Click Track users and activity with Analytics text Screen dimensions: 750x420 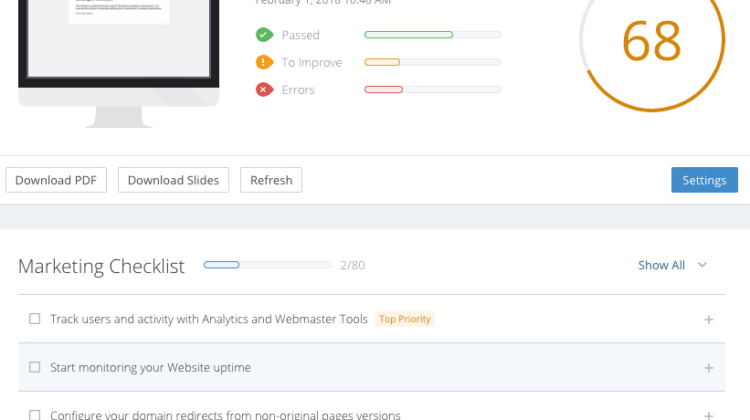pos(209,319)
